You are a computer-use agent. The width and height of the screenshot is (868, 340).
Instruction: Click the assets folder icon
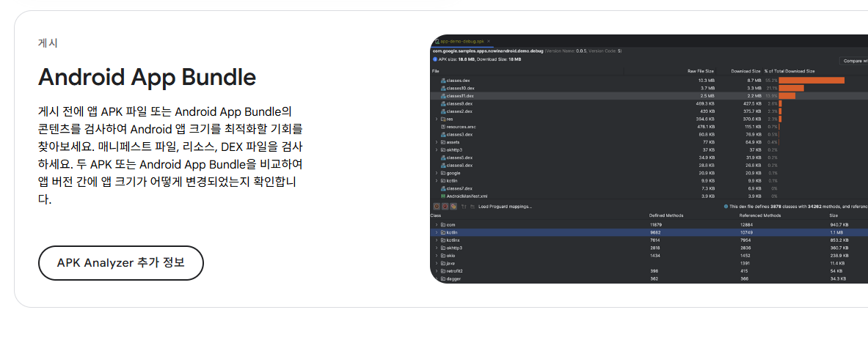point(443,143)
